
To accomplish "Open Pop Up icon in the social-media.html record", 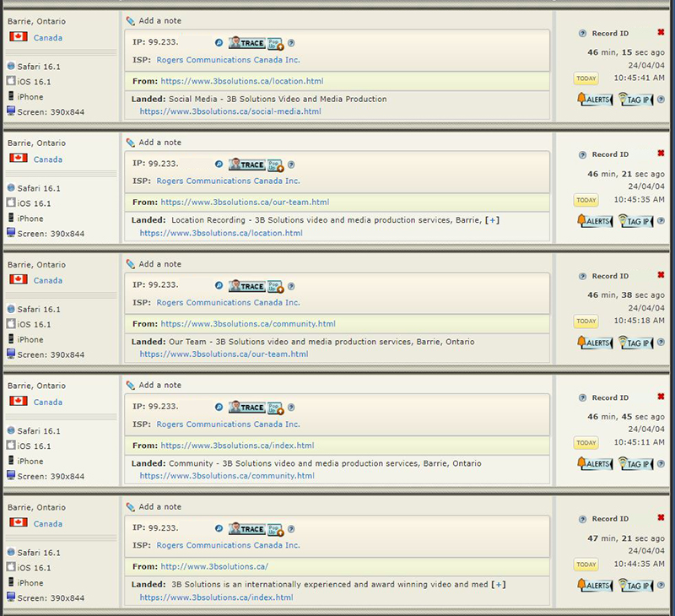I will point(276,44).
